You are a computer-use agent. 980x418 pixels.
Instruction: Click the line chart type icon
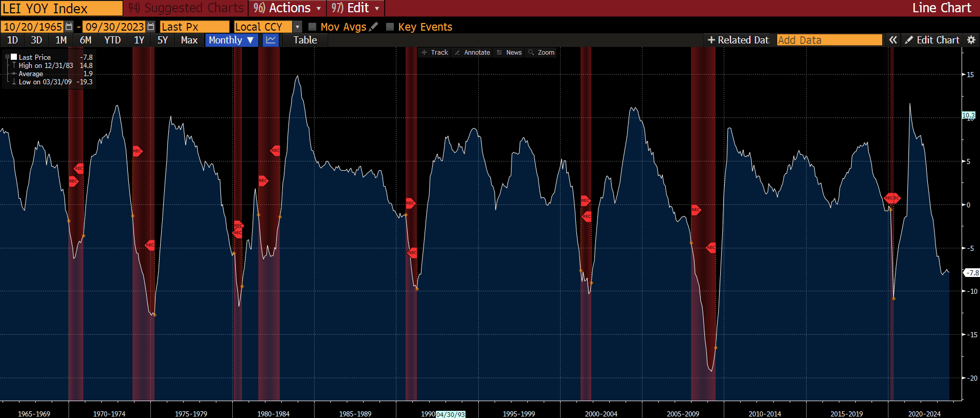tap(271, 40)
